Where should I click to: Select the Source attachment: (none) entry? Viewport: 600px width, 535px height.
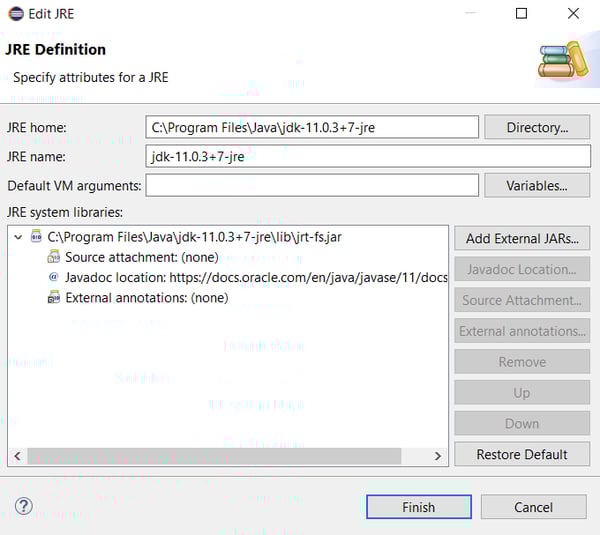[x=142, y=257]
